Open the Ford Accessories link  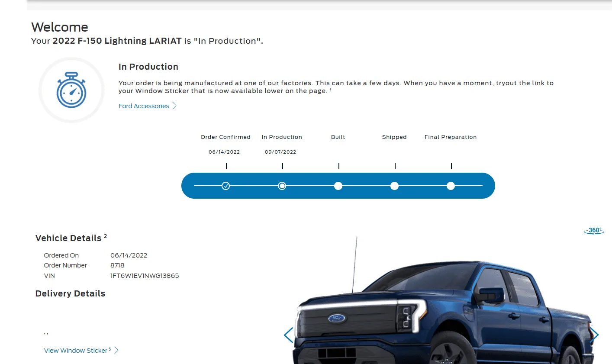click(x=144, y=106)
